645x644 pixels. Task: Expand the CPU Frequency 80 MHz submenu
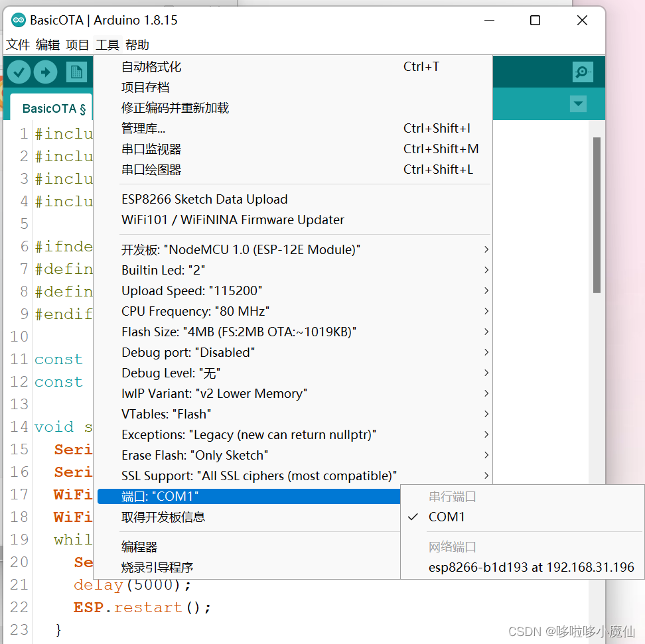coord(293,311)
